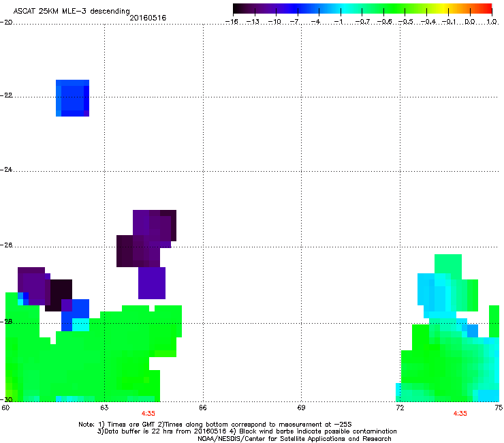This screenshot has height=443, width=504.
Task: Click the longitude axis label '60'
Action: pos(5,408)
